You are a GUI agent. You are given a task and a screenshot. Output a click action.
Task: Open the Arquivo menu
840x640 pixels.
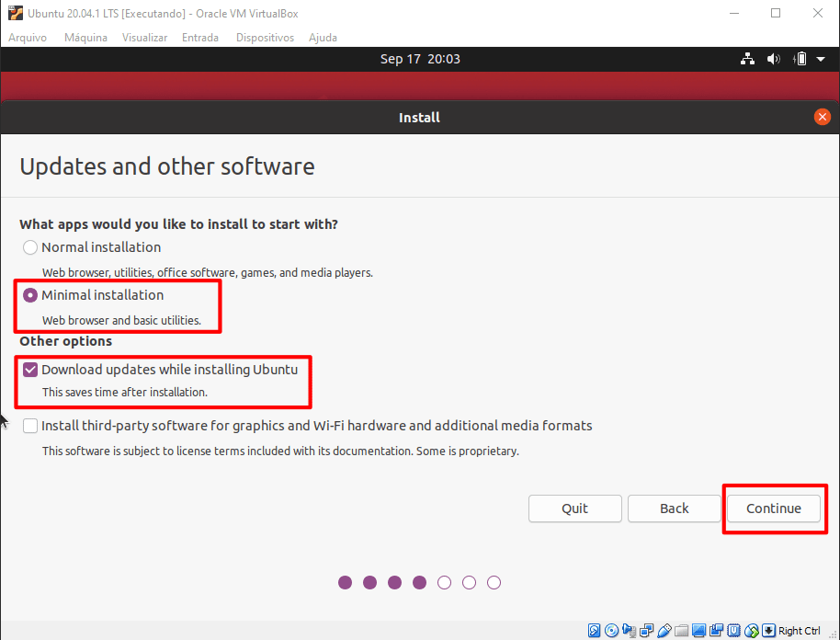pyautogui.click(x=28, y=38)
